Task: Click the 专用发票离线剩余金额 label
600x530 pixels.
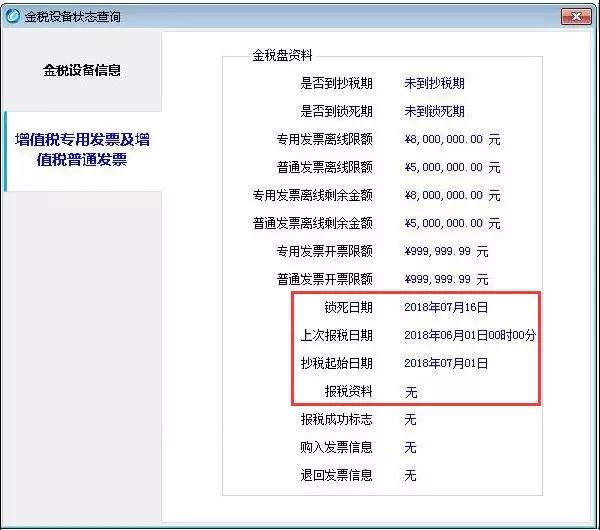Action: tap(313, 195)
